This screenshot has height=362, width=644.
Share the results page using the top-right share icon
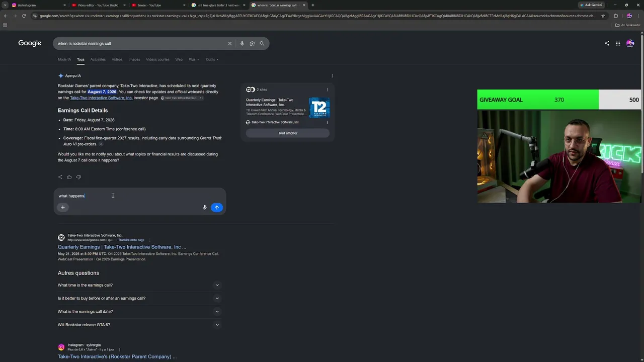pyautogui.click(x=607, y=43)
